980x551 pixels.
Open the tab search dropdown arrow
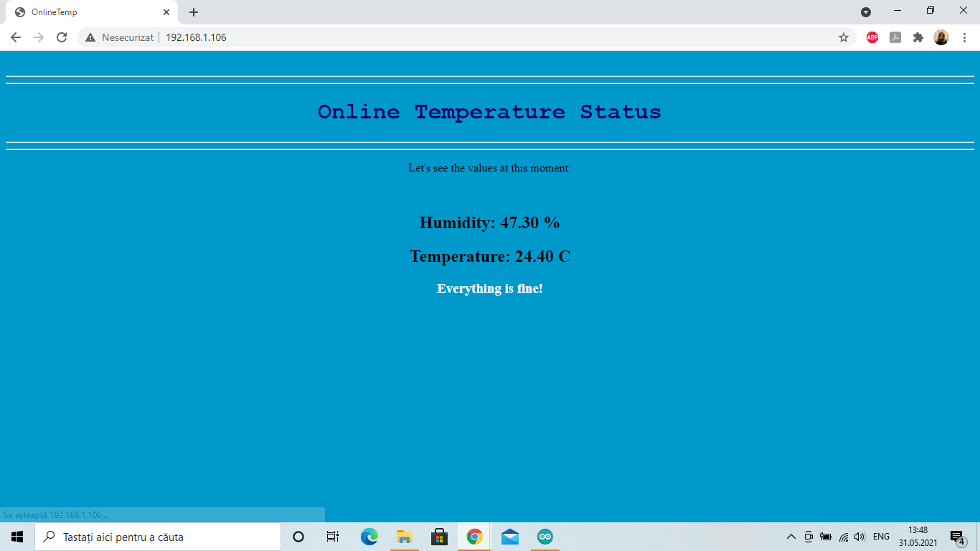pos(866,12)
